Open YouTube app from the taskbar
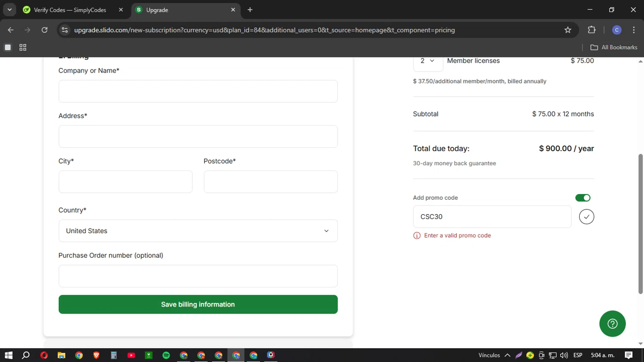 [x=131, y=355]
